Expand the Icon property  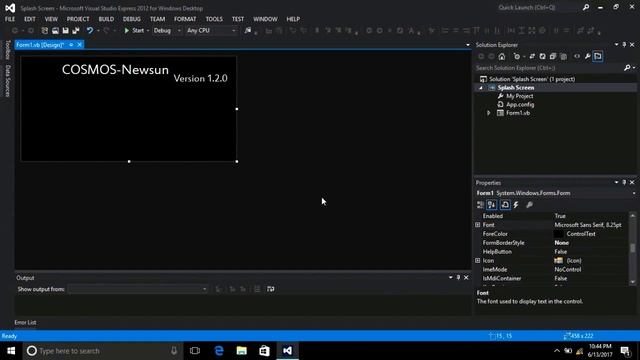point(478,260)
